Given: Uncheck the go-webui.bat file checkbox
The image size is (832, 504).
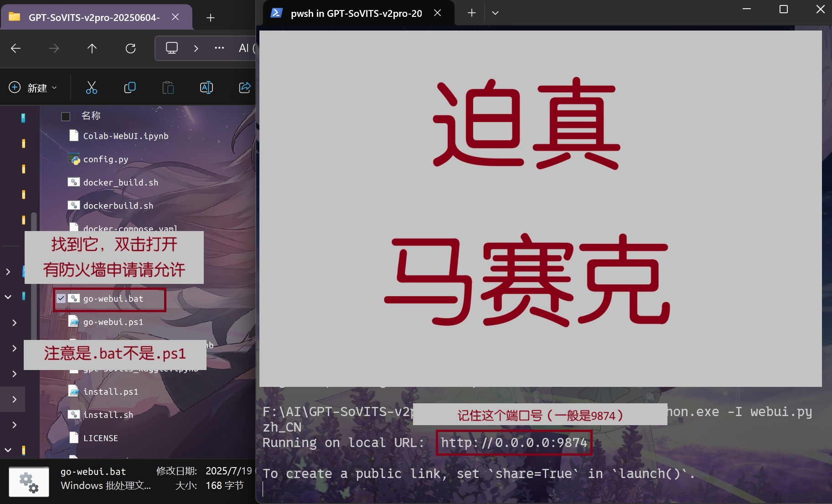Looking at the screenshot, I should click(x=61, y=298).
